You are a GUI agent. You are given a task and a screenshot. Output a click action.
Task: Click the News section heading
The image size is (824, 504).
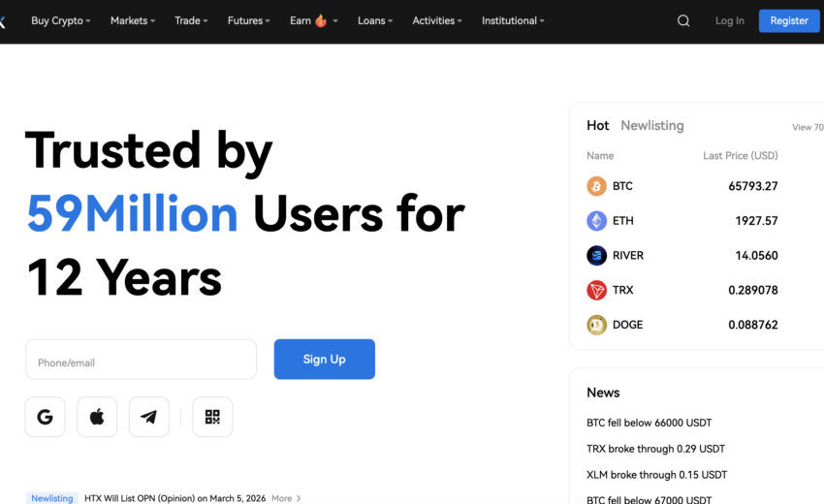coord(603,393)
